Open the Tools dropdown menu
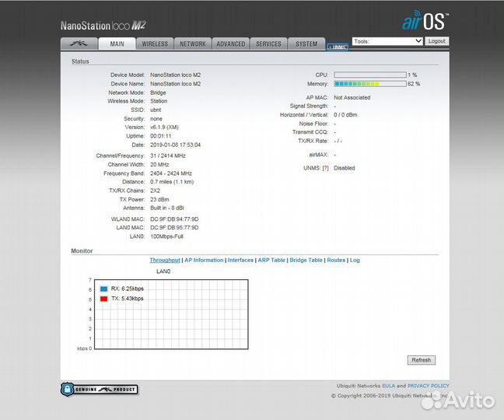 tap(387, 40)
